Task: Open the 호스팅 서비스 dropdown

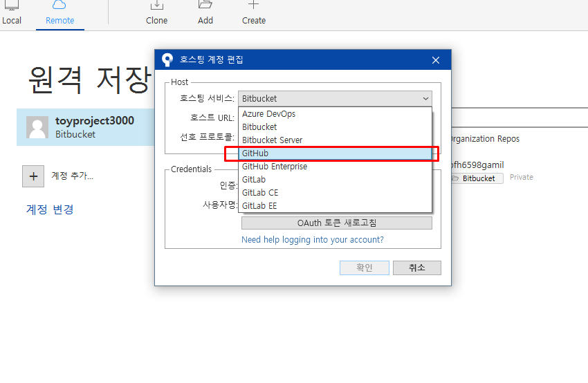Action: click(x=335, y=99)
